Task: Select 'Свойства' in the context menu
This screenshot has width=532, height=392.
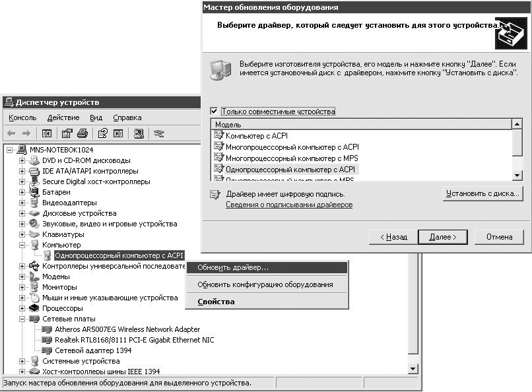Action: (x=216, y=302)
